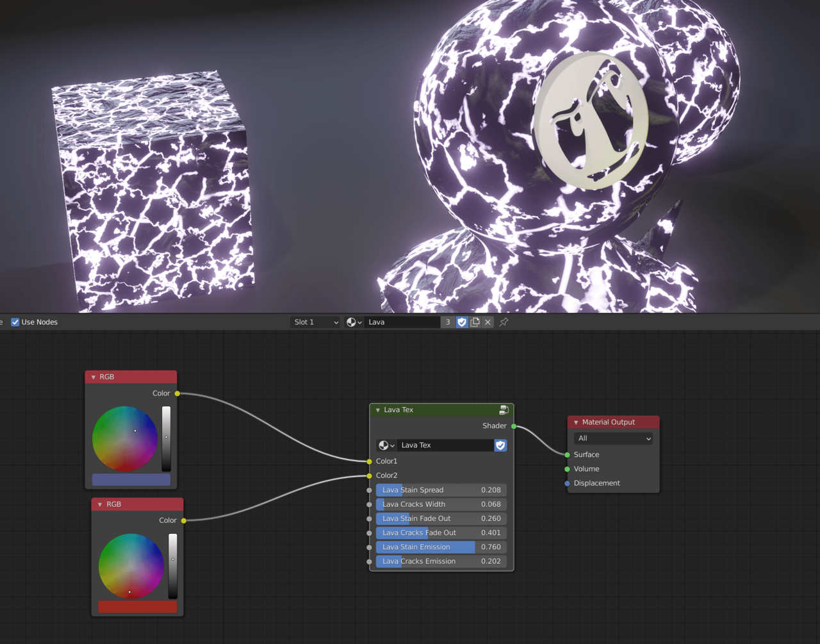Click node group edit icon on Lava Tex header
820x644 pixels.
pyautogui.click(x=504, y=410)
